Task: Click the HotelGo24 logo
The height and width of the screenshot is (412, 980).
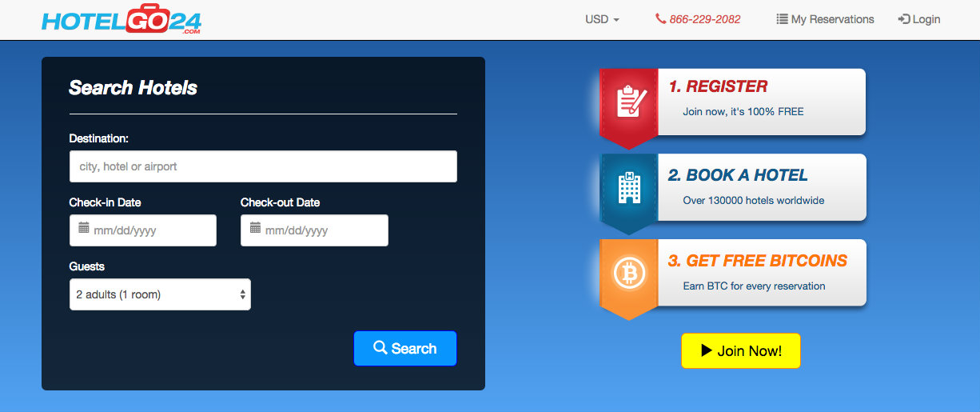Action: click(x=121, y=18)
